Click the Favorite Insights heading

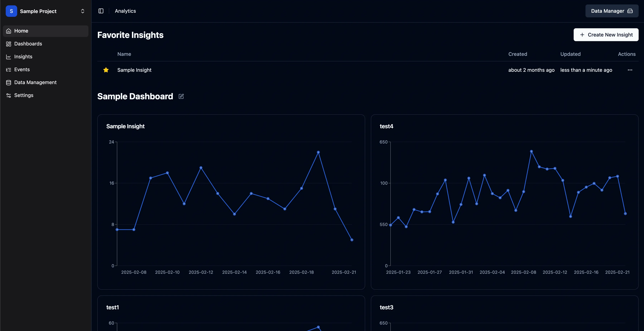tap(130, 35)
